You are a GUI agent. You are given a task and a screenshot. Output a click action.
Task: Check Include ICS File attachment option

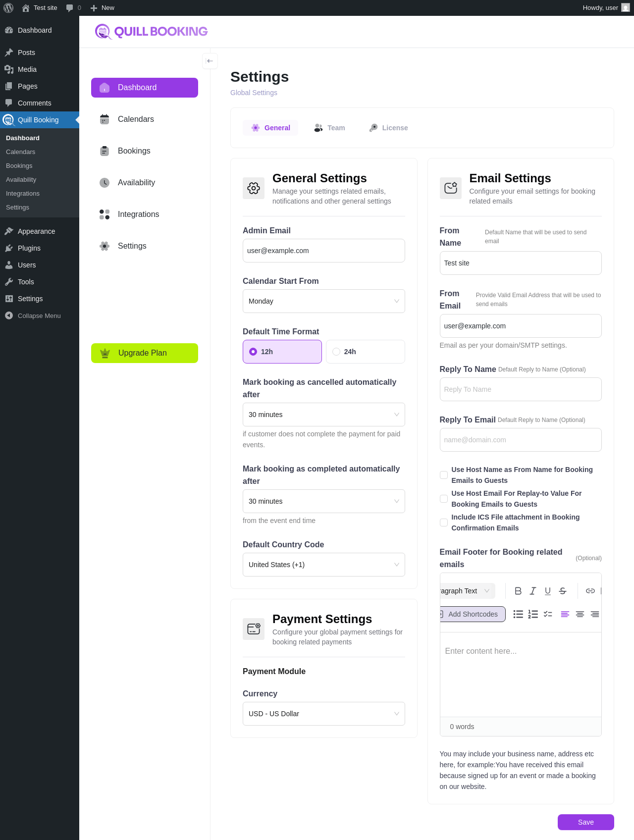click(x=444, y=523)
